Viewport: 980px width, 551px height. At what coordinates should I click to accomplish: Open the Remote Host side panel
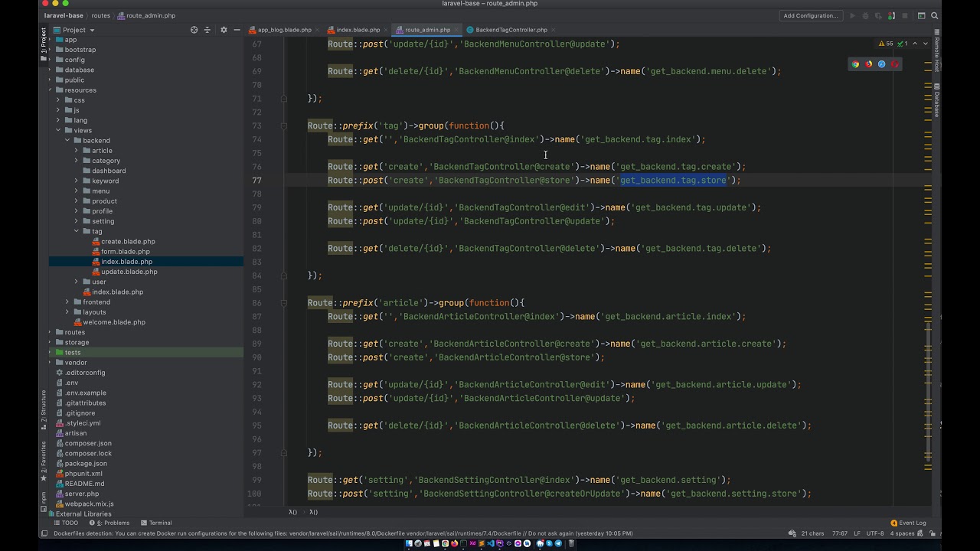pos(936,52)
